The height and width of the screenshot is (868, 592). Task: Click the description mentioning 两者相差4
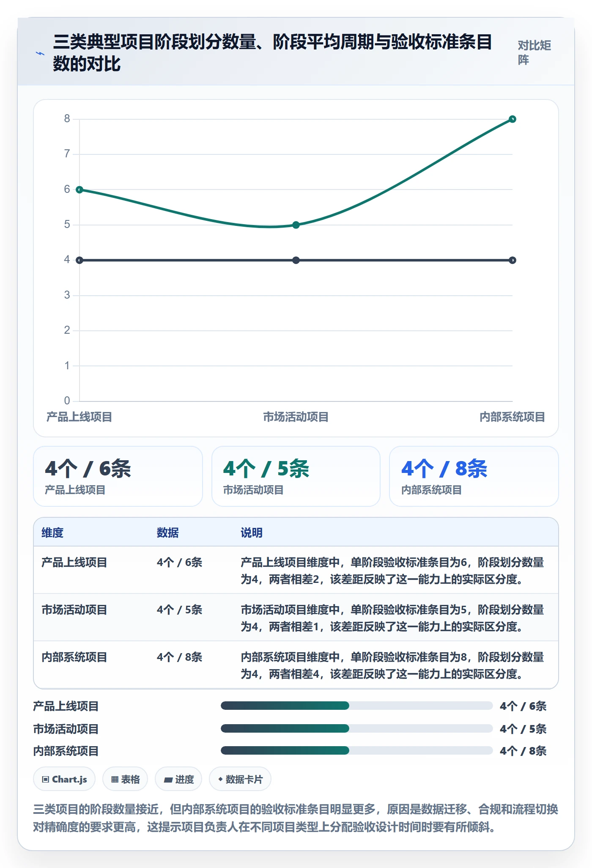(392, 665)
